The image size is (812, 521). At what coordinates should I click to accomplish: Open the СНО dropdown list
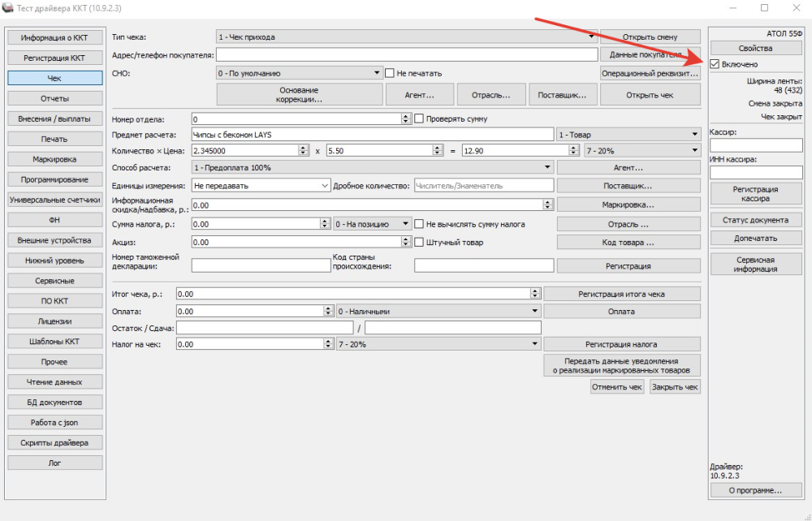click(x=300, y=74)
